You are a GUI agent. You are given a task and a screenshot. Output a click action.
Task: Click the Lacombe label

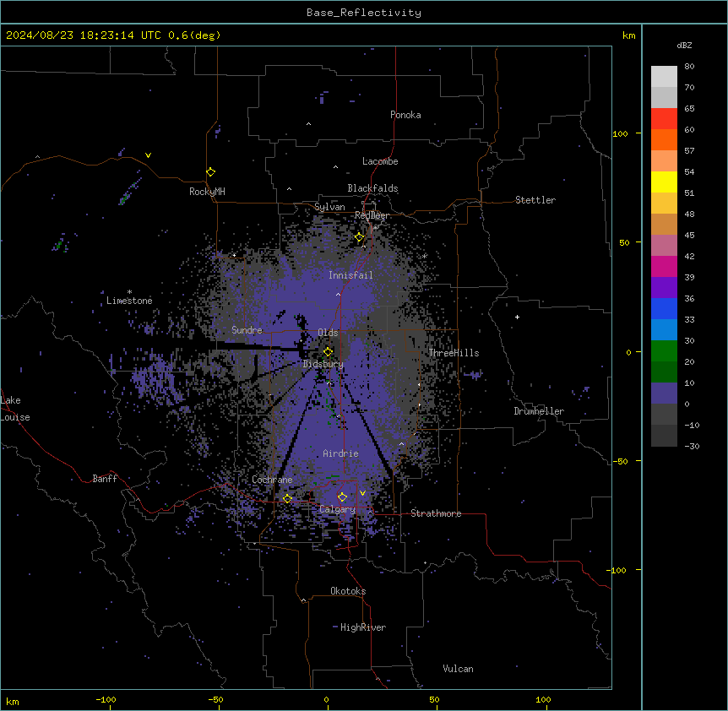(380, 161)
